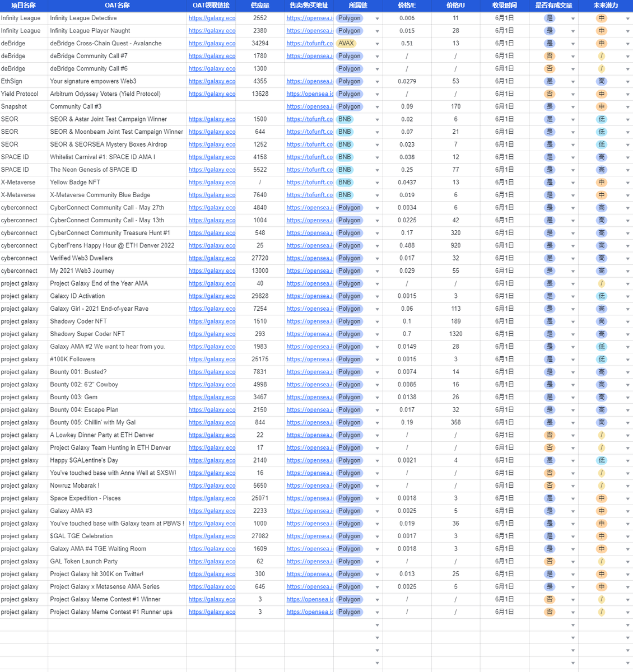Click the 否 chip in Arbitrum Odyssey Voters row
Viewport: 633px width, 672px height.
click(550, 94)
